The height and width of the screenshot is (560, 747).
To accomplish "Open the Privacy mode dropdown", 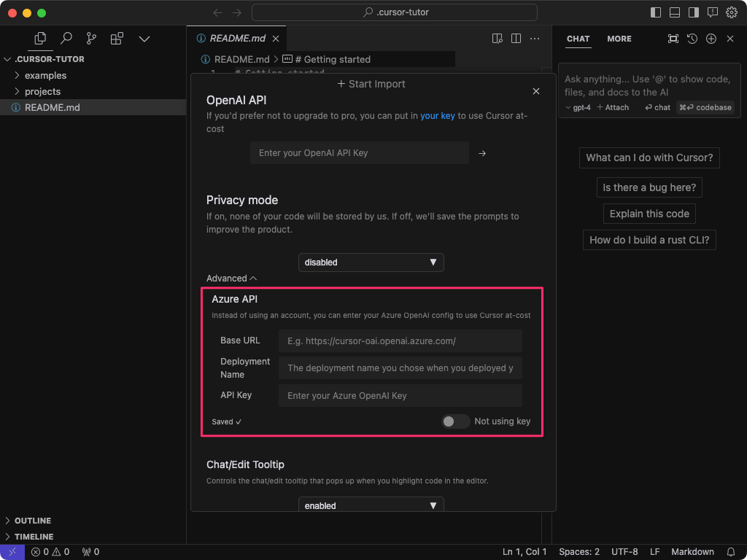I will click(371, 262).
